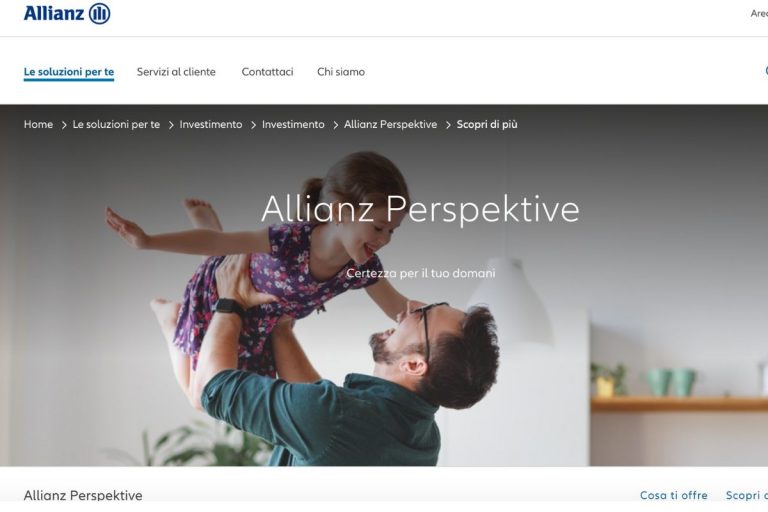Click Scopri di più breadcrumb item
This screenshot has height=512, width=768.
click(x=487, y=124)
